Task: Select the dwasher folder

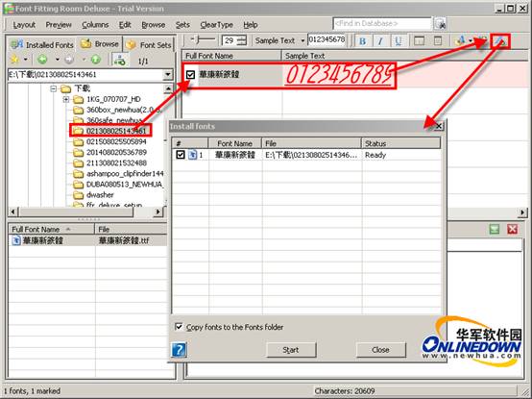Action: pyautogui.click(x=100, y=195)
